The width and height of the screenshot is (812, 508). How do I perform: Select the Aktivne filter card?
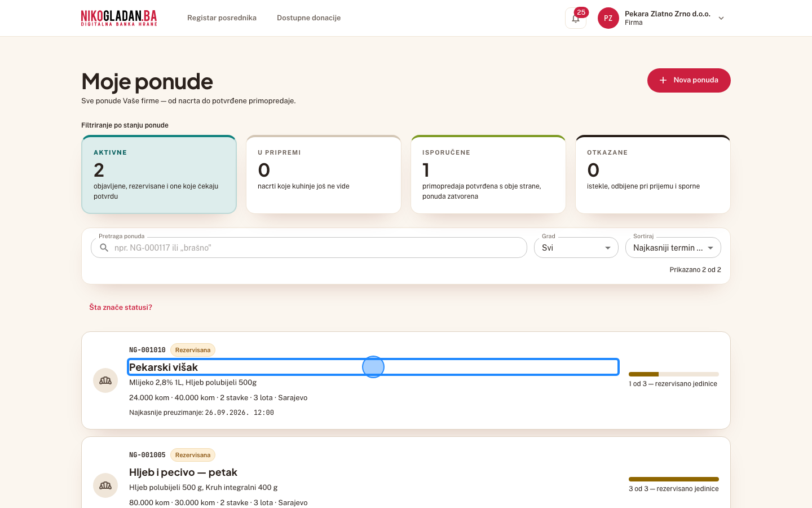point(159,174)
